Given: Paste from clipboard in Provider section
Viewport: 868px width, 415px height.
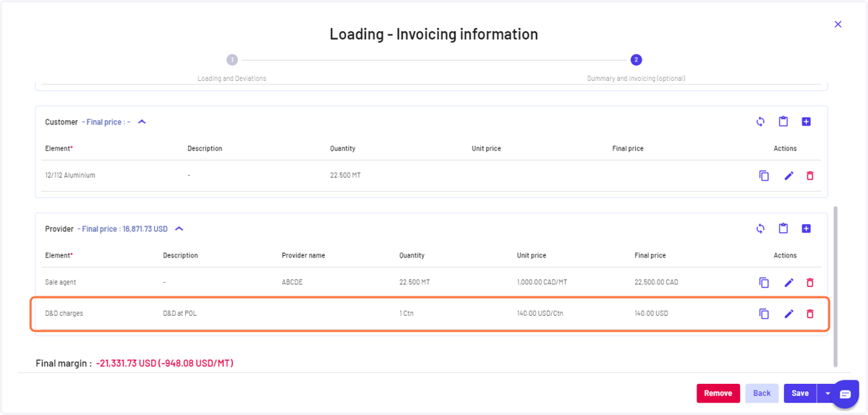Looking at the screenshot, I should [783, 228].
